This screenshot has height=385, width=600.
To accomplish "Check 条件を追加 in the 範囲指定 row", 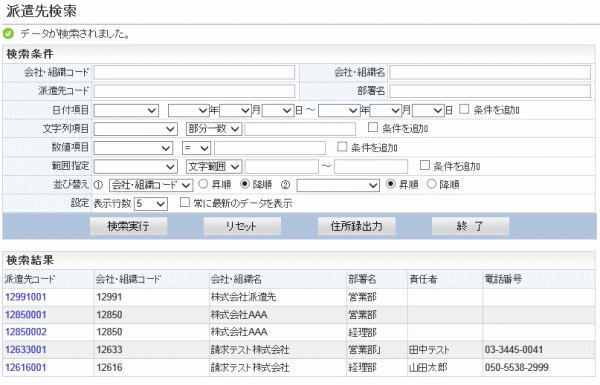I will (x=425, y=165).
